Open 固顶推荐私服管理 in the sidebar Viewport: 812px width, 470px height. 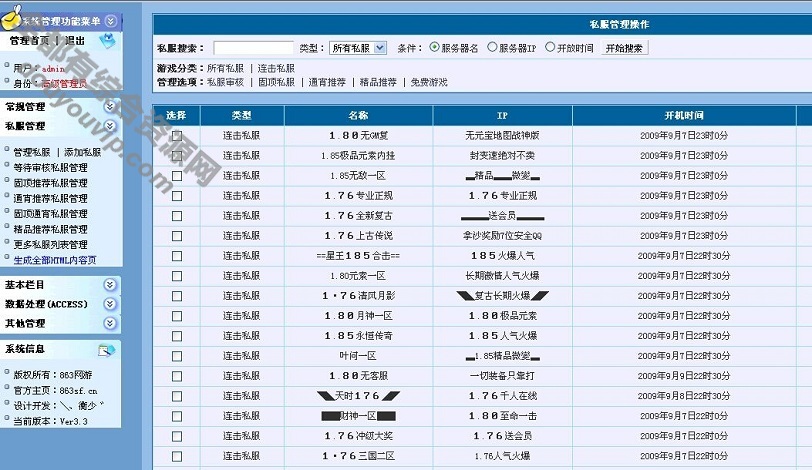click(50, 183)
